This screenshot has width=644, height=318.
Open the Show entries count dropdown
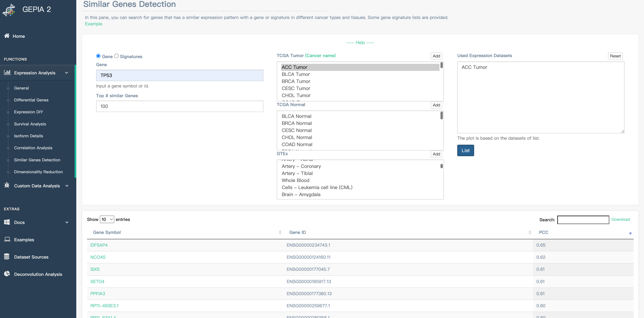coord(107,219)
